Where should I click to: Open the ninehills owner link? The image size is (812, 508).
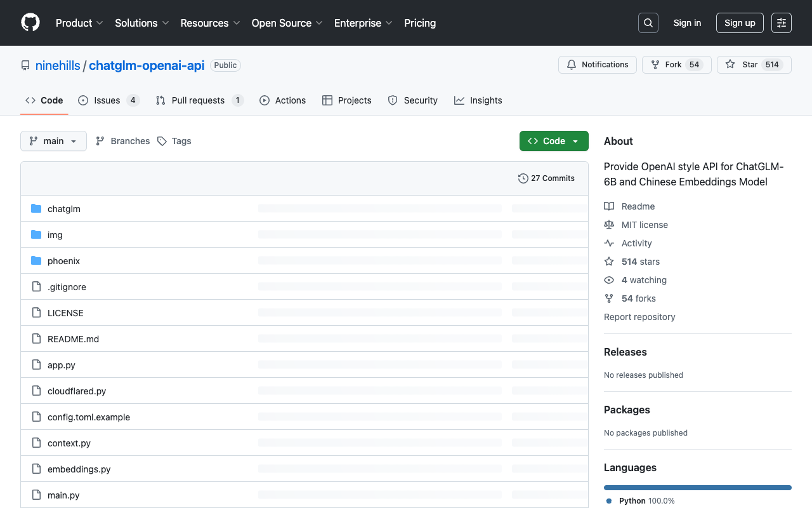click(x=58, y=65)
